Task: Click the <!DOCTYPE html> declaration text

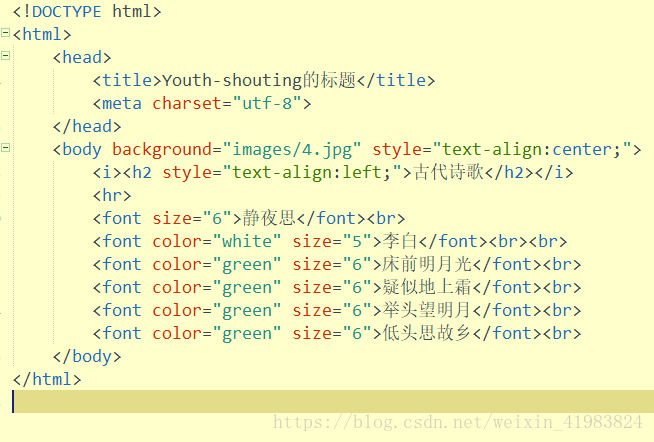Action: tap(87, 12)
